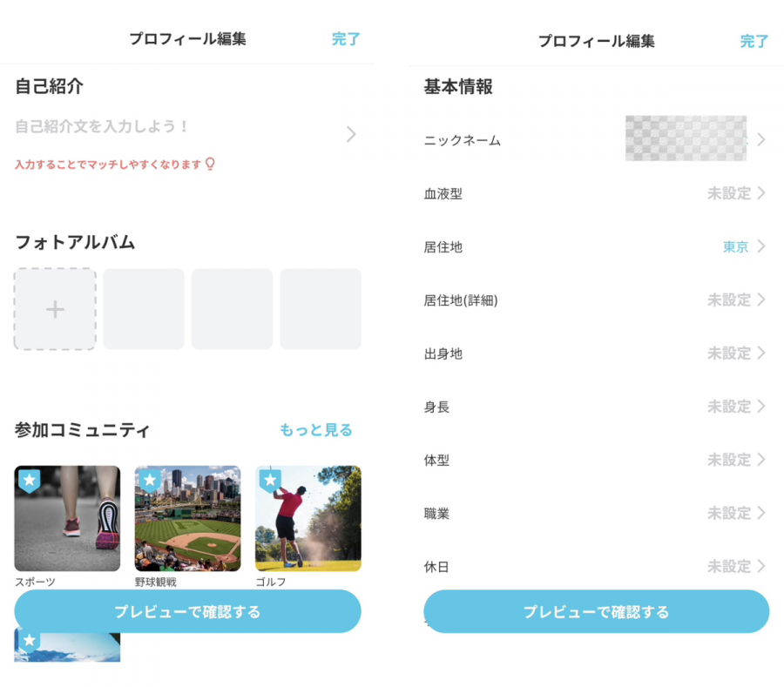Click the 居住地(詳細) label
Screen dimensions: 784x687
pos(461,300)
